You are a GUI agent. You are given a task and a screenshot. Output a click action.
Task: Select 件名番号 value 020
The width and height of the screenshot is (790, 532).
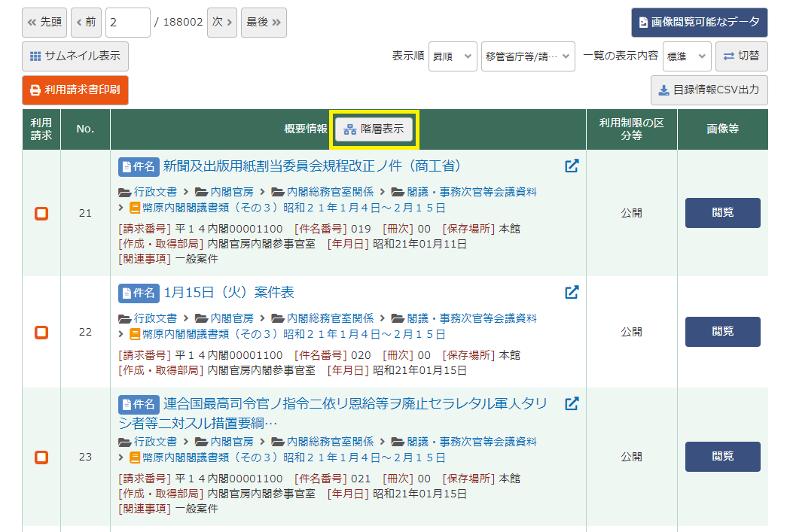[361, 355]
